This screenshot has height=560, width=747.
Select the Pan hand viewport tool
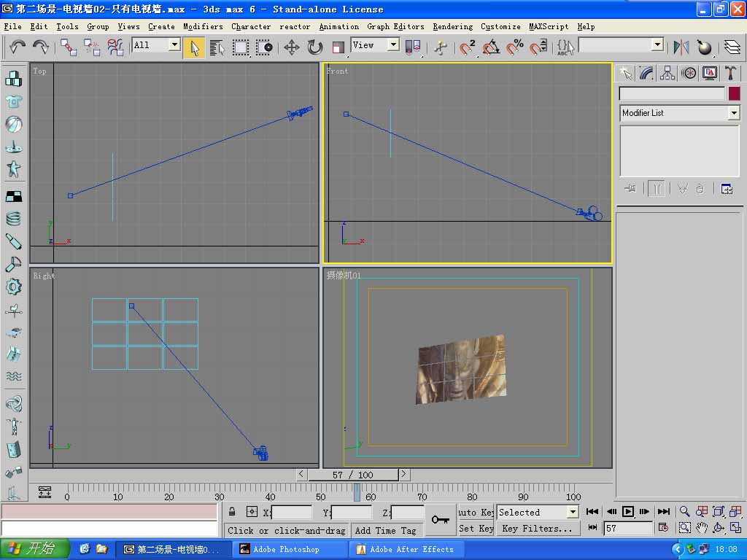pyautogui.click(x=701, y=528)
